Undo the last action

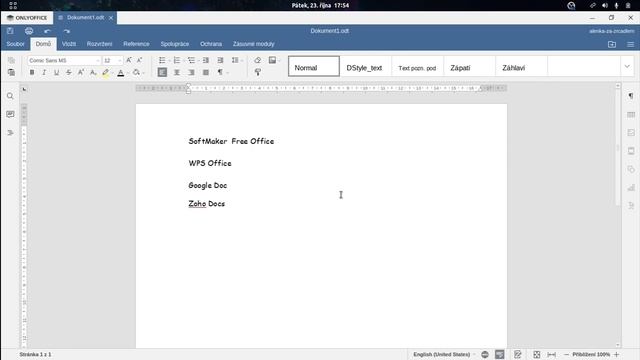pos(47,31)
